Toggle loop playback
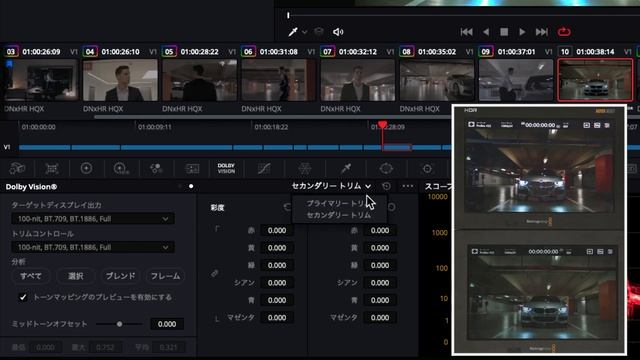640x360 pixels. point(564,32)
